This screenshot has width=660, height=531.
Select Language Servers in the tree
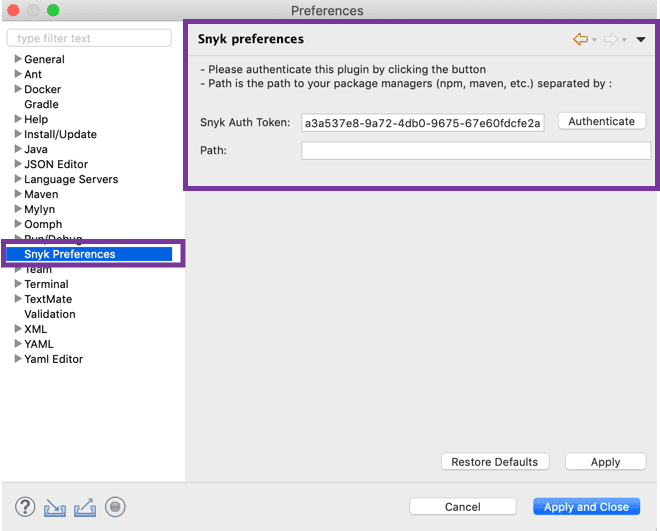(71, 179)
